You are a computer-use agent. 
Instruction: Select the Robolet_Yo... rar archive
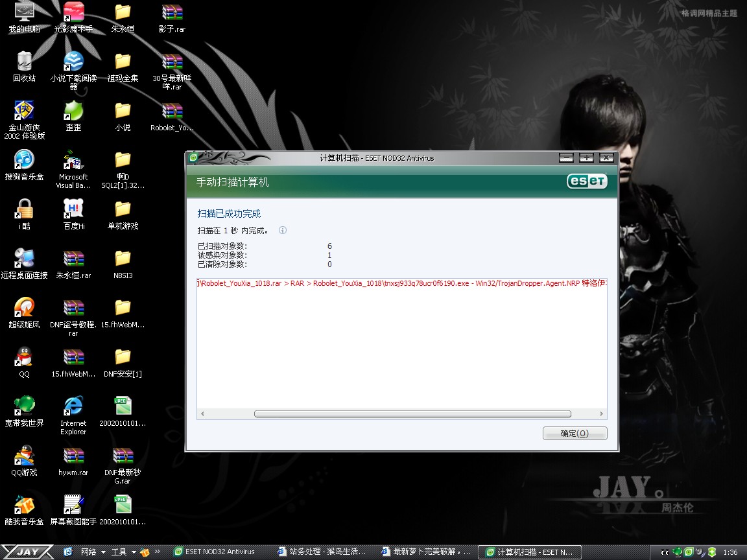click(x=172, y=116)
